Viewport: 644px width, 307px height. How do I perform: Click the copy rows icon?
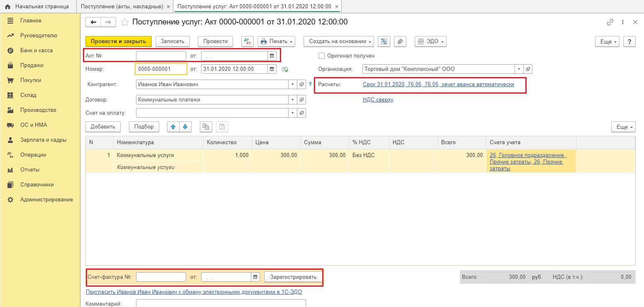coord(206,127)
